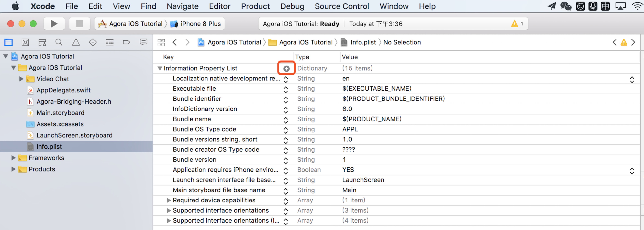This screenshot has width=644, height=230.
Task: Select LaunchScreen.storyboard file
Action: coord(74,135)
